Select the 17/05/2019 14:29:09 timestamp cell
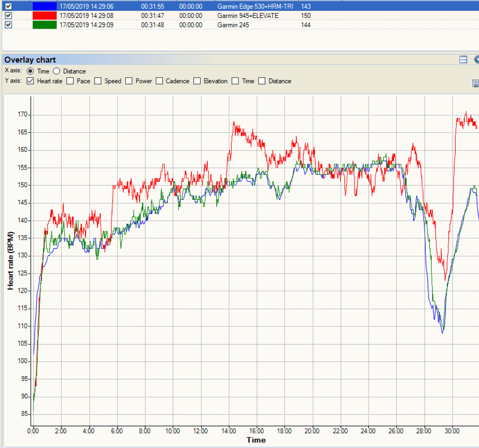The image size is (479, 448). click(86, 25)
